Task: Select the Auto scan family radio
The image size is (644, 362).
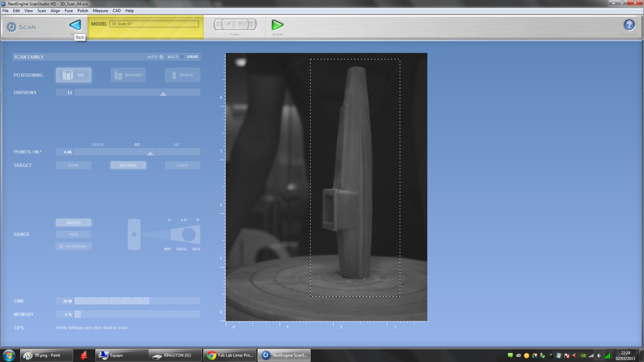Action: tap(161, 57)
